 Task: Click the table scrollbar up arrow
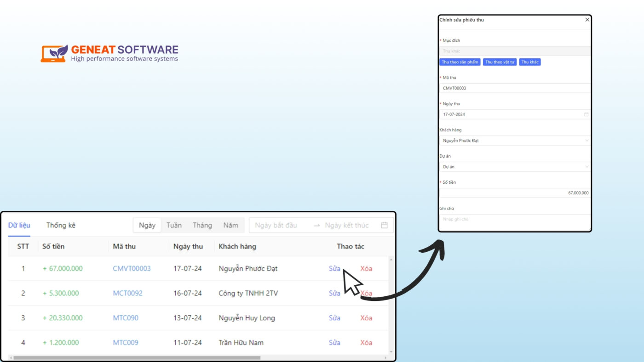pyautogui.click(x=391, y=260)
